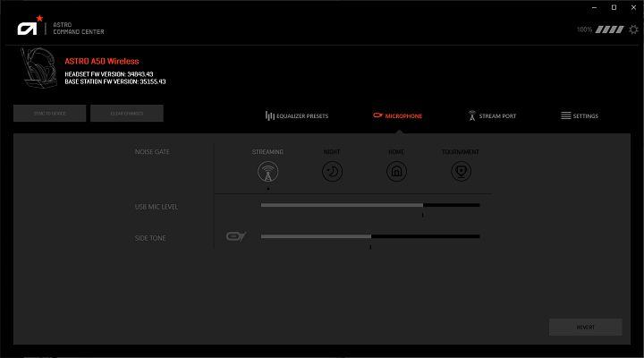Screen dimensions: 644x358
Task: Maximize the Astro Command Center window
Action: (x=614, y=7)
